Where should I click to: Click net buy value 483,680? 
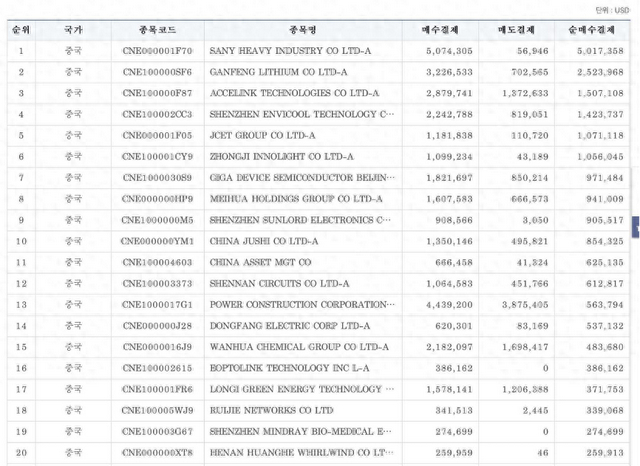point(605,347)
